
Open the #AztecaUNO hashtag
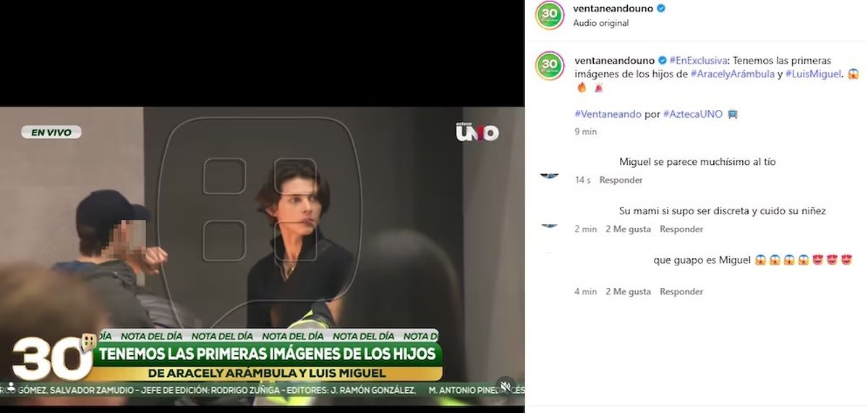693,114
